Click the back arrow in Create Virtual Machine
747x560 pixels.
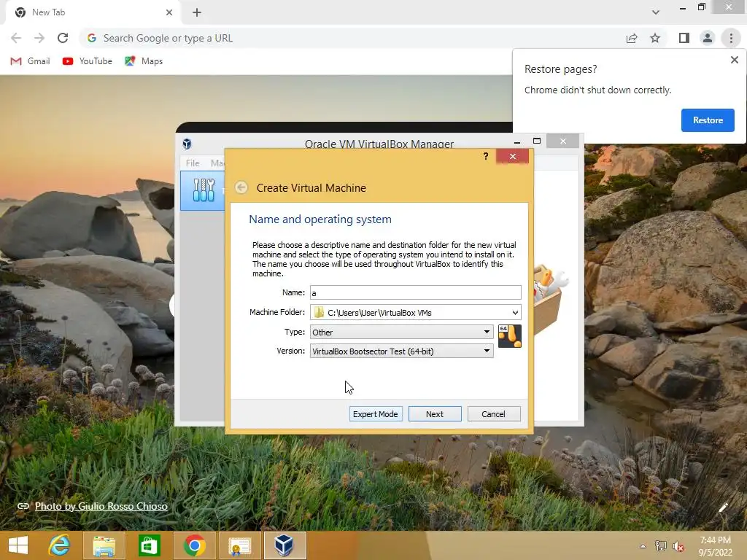241,187
